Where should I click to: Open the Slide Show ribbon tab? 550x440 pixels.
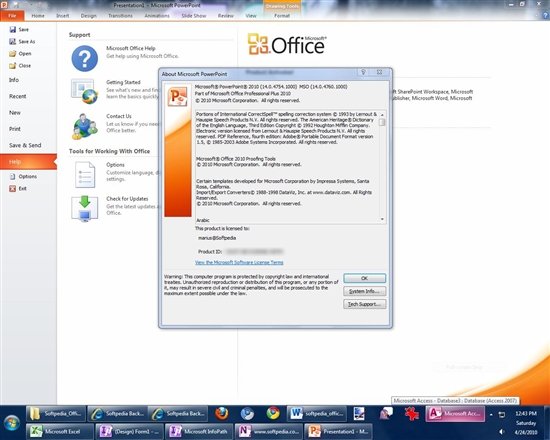tap(194, 16)
